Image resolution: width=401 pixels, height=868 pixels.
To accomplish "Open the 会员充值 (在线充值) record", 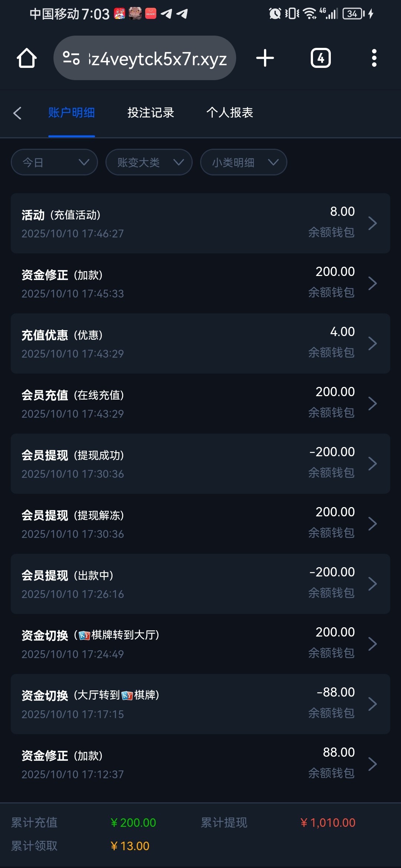I will pyautogui.click(x=200, y=404).
